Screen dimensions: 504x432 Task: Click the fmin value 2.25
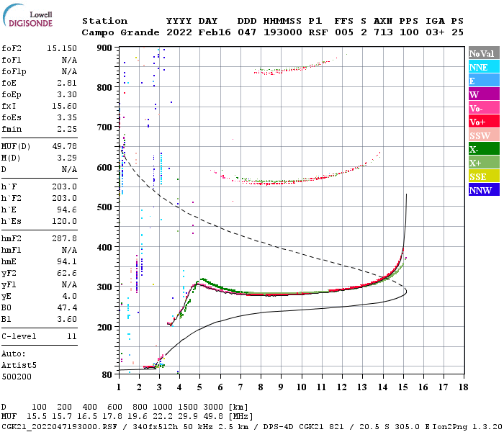67,129
